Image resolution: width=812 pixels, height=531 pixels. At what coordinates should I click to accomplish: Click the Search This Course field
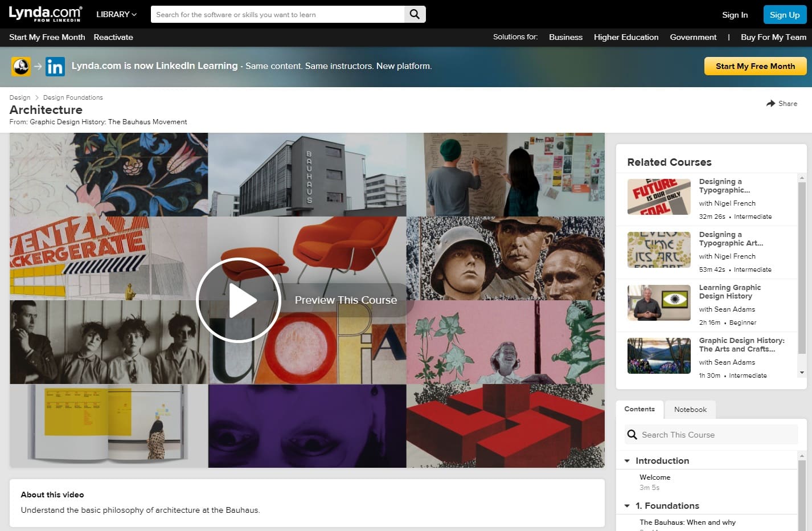pos(712,435)
